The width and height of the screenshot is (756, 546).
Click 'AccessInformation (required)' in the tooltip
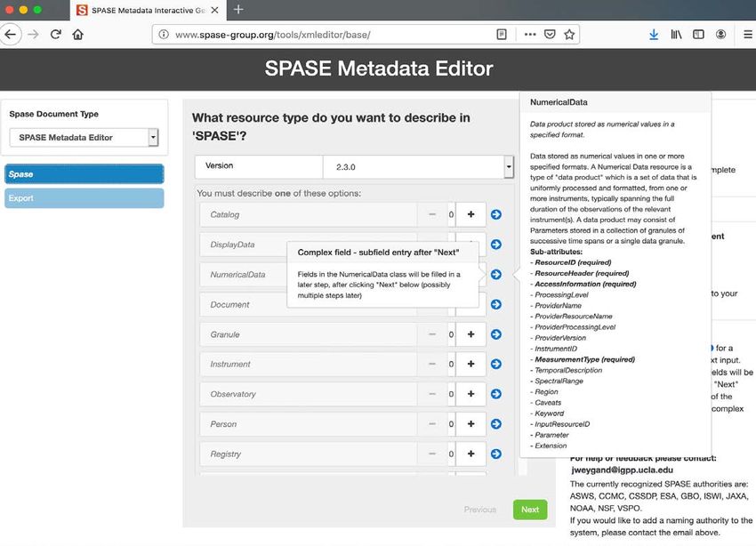click(585, 284)
